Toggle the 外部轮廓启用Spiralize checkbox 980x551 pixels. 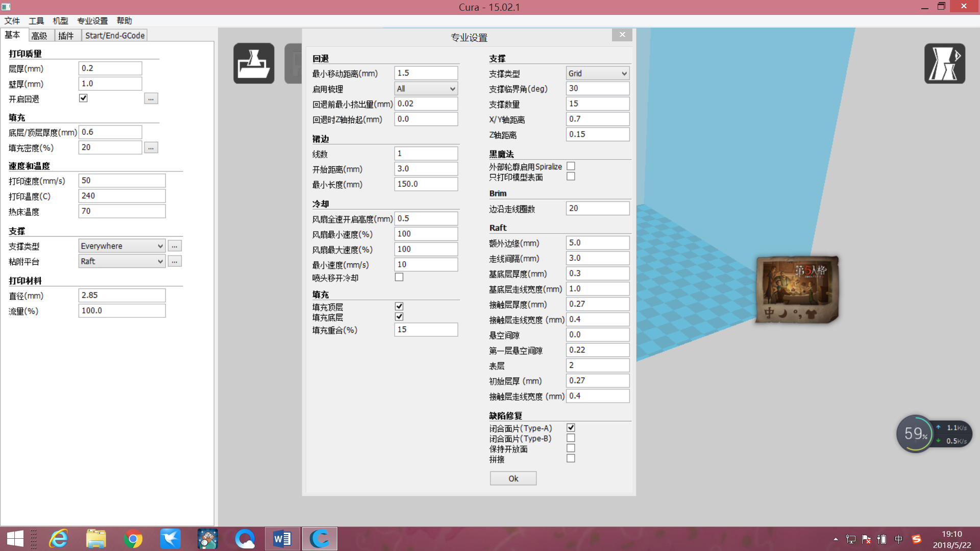tap(571, 166)
